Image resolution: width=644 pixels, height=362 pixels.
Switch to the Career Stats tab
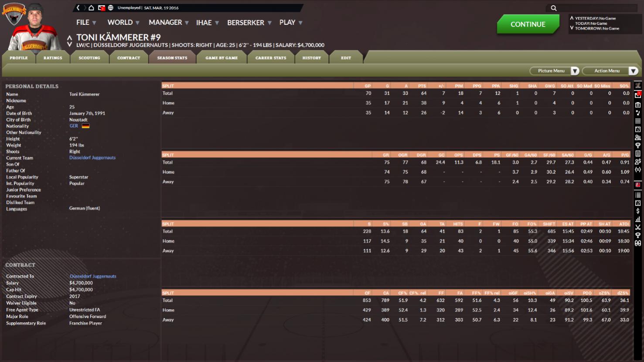(271, 58)
